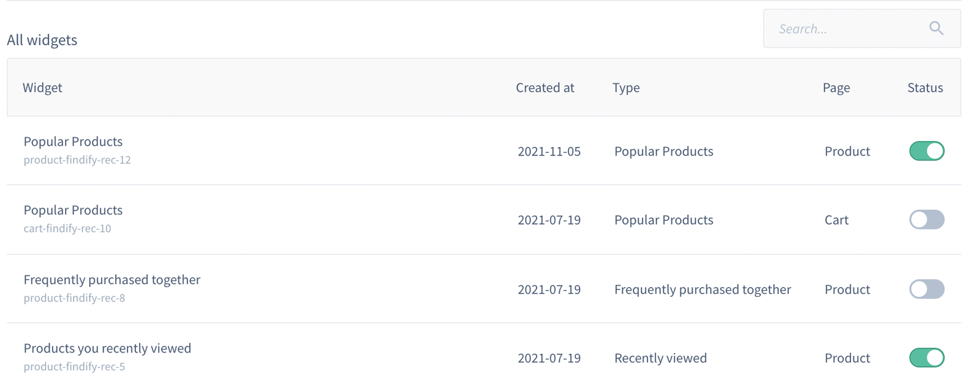
Task: Enable Frequently purchased together widget toggle
Action: coord(926,289)
